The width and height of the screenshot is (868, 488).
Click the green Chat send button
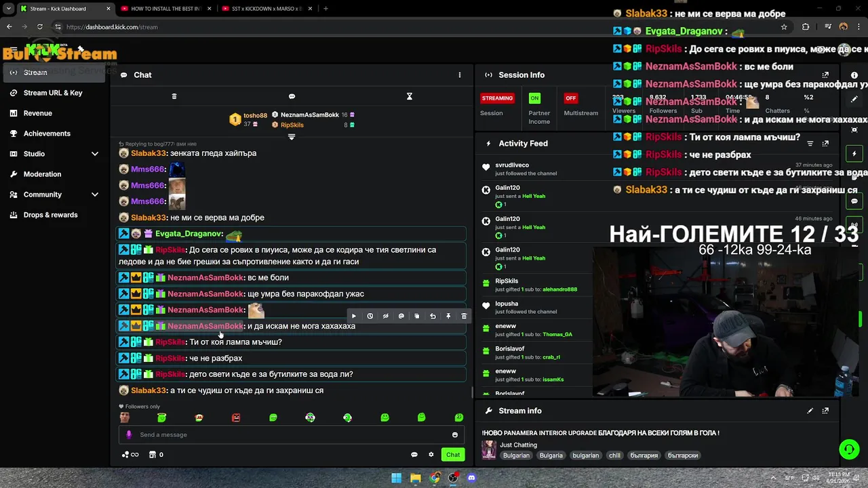point(453,455)
